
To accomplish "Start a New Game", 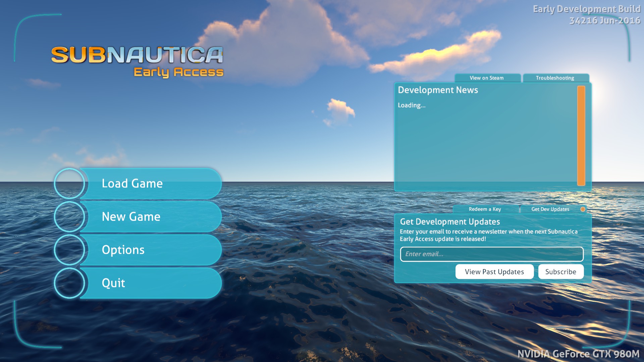I will [151, 217].
